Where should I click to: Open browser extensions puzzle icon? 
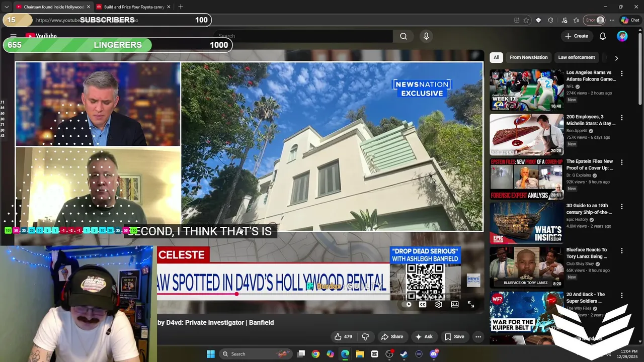point(550,20)
